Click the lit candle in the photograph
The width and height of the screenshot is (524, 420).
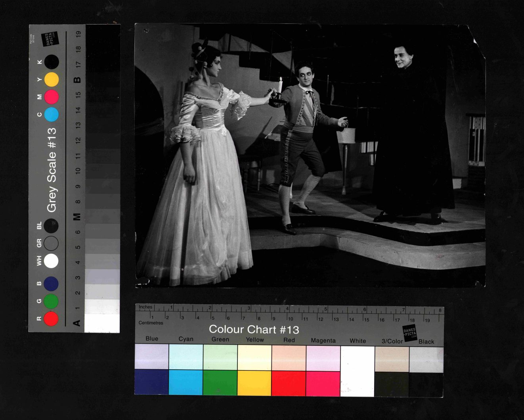pos(280,84)
